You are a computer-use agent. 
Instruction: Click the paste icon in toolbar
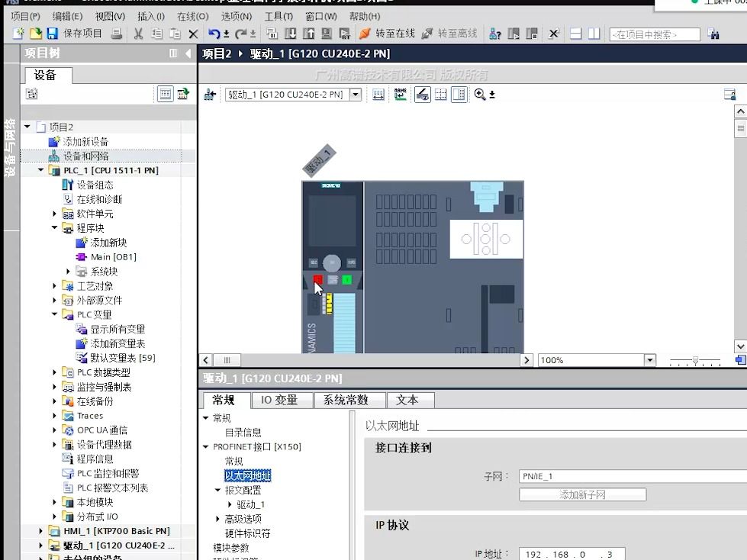(175, 34)
